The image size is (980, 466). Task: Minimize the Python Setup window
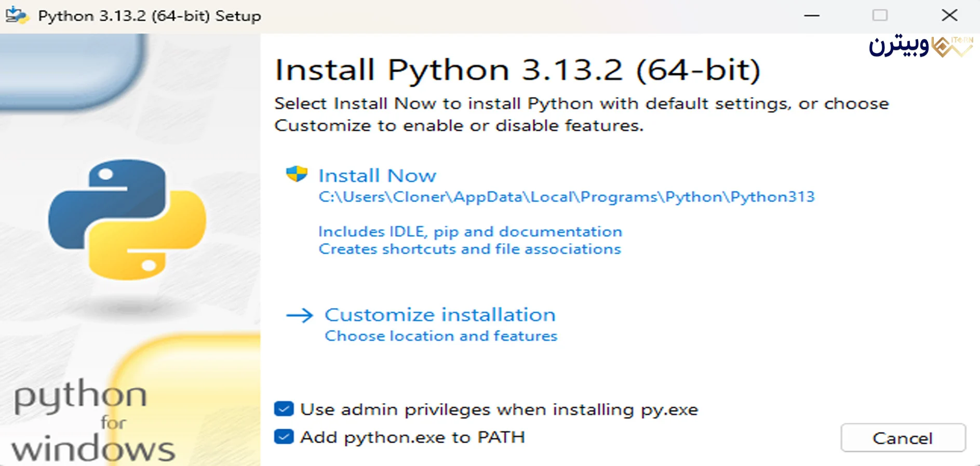point(812,16)
